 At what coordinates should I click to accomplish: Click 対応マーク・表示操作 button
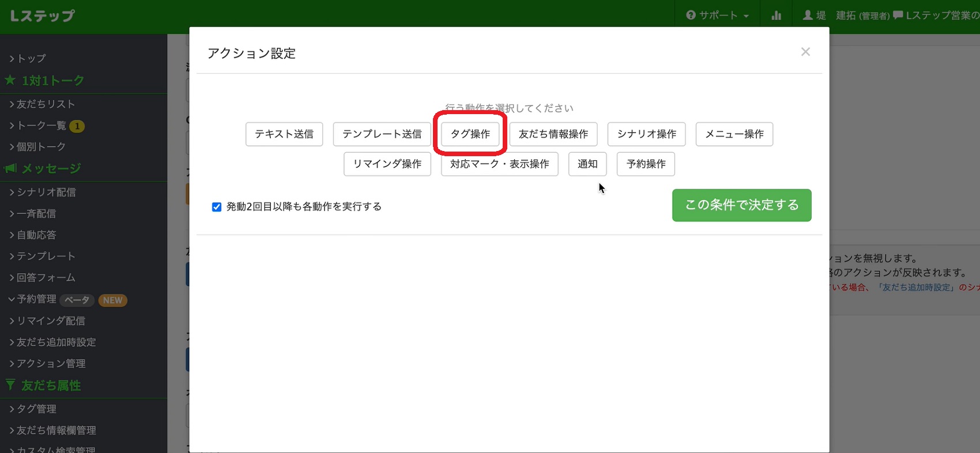click(500, 164)
